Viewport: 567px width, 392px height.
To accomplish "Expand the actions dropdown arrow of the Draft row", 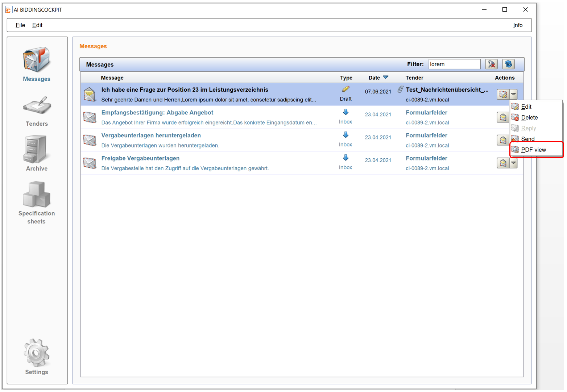I will coord(514,95).
